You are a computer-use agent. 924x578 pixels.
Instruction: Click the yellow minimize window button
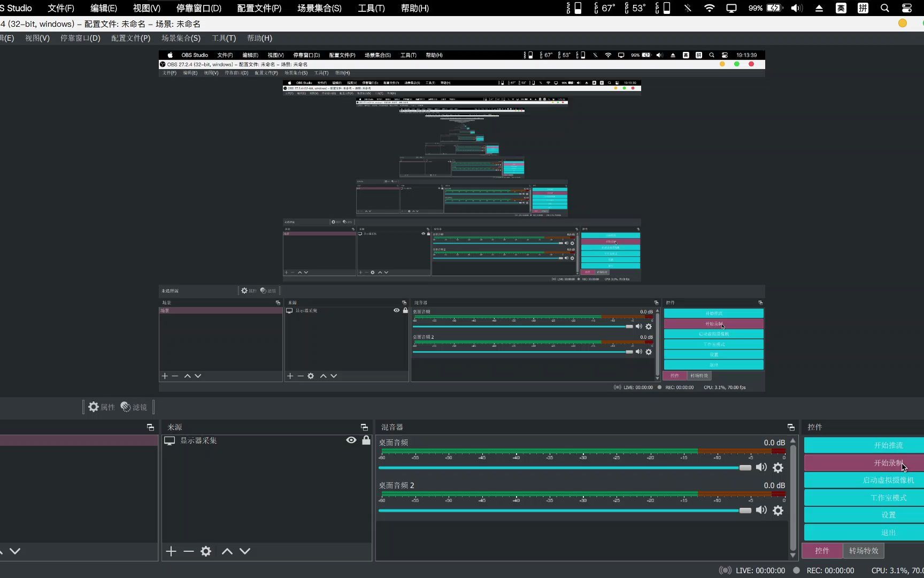pos(903,23)
